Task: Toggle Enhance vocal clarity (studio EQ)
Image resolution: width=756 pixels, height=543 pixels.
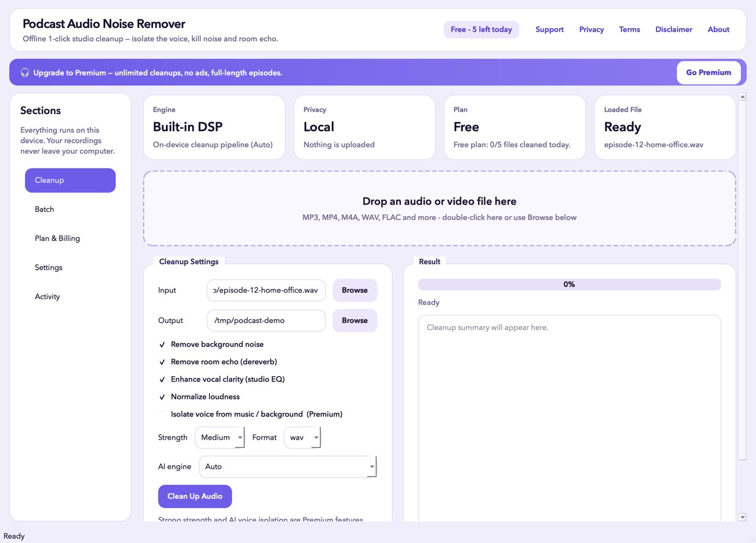Action: tap(221, 379)
